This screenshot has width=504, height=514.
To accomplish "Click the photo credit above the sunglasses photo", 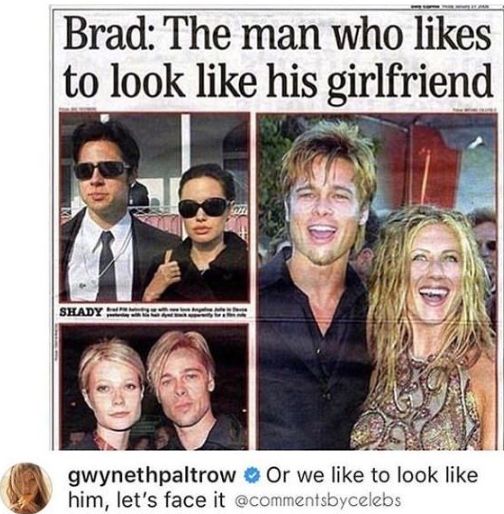I will click(78, 109).
